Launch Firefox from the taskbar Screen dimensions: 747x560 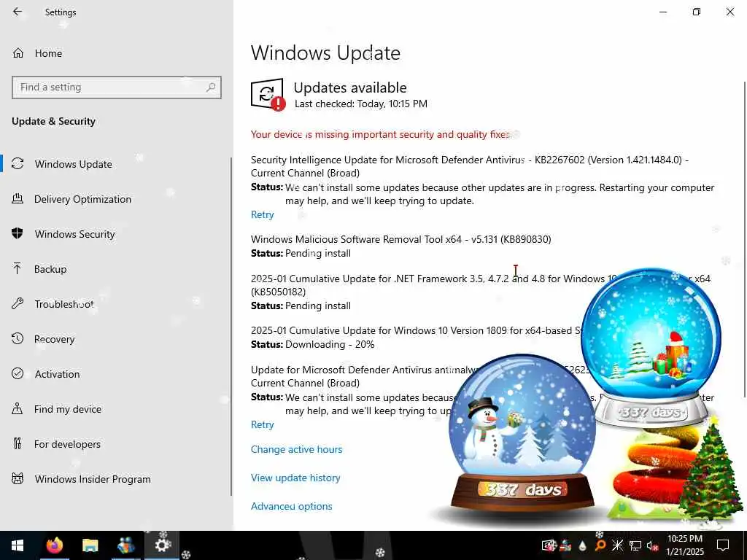tap(54, 545)
